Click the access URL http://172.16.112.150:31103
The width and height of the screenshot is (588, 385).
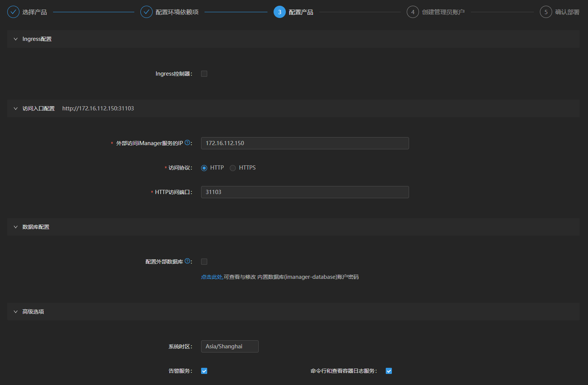click(x=98, y=108)
